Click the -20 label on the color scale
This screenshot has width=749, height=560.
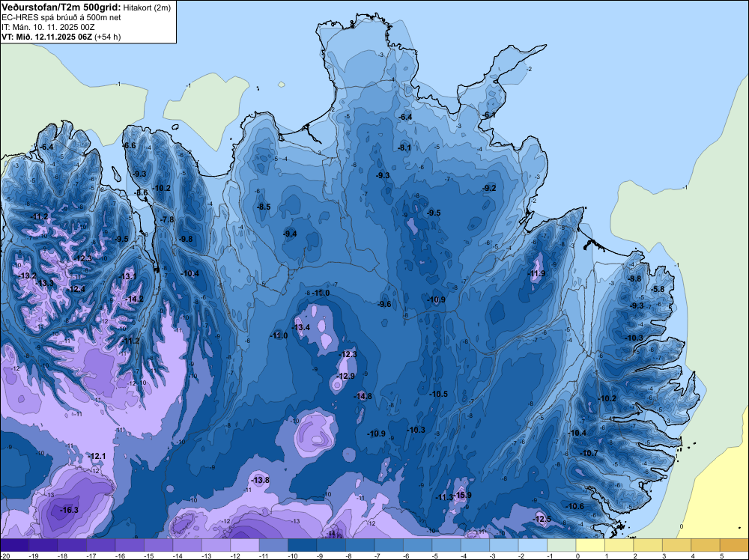point(4,556)
